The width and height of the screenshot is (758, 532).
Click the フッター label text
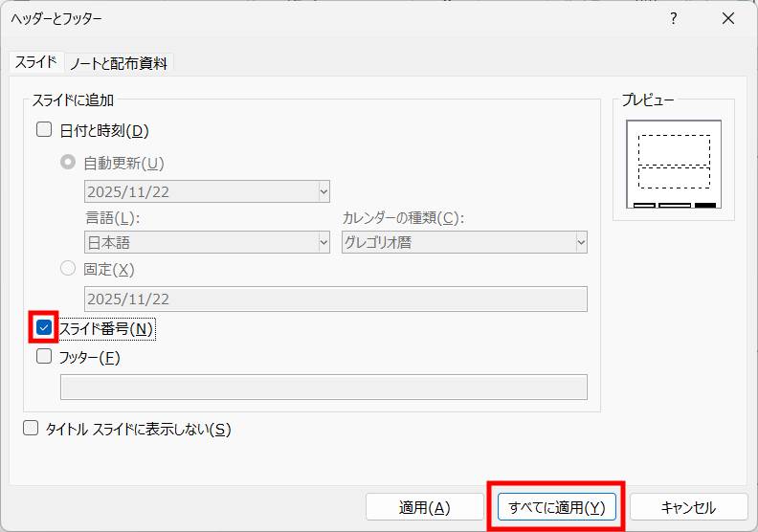point(89,358)
